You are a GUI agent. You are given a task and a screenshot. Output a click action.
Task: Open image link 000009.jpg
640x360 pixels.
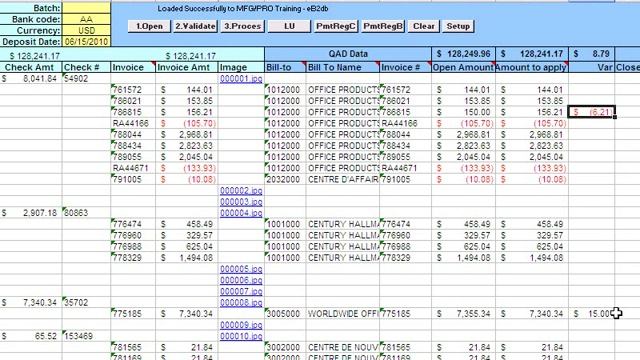pos(241,325)
